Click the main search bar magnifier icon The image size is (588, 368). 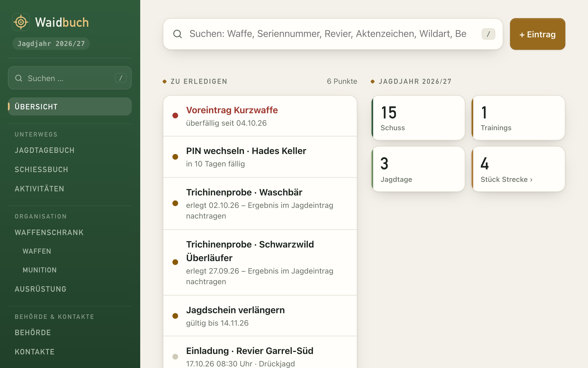pyautogui.click(x=177, y=34)
